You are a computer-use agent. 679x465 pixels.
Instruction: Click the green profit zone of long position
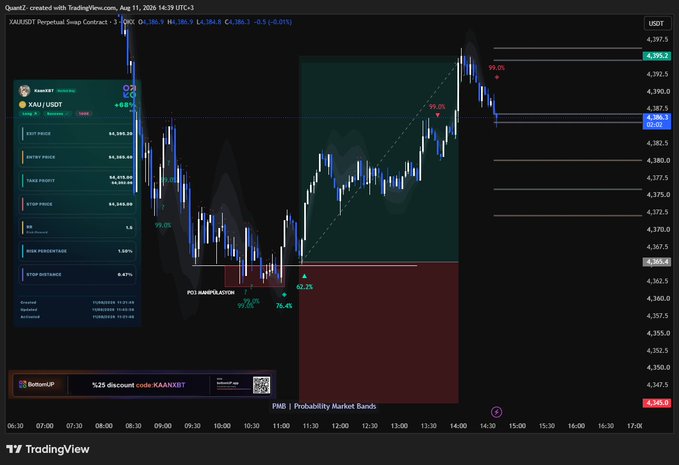[379, 159]
